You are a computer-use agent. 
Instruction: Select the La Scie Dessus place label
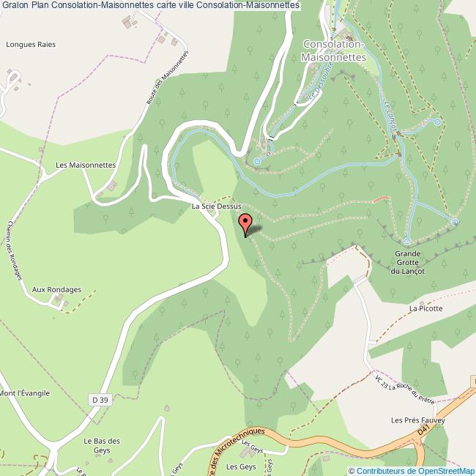[x=217, y=207]
